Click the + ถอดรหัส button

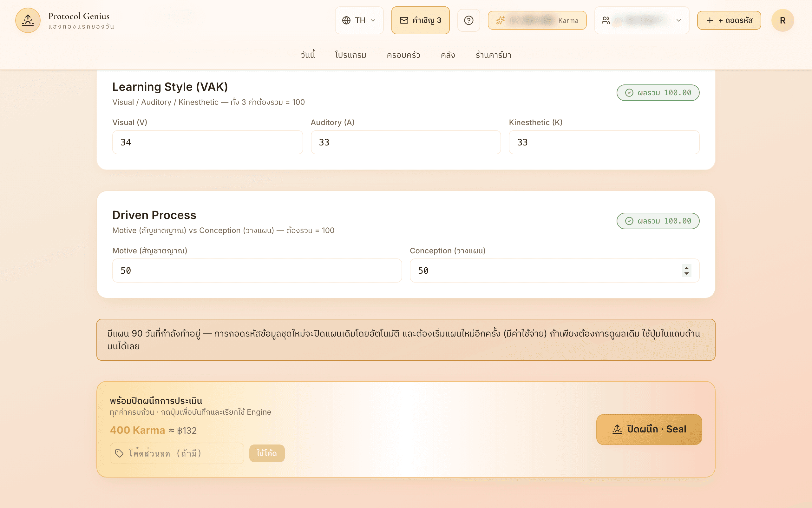click(729, 21)
